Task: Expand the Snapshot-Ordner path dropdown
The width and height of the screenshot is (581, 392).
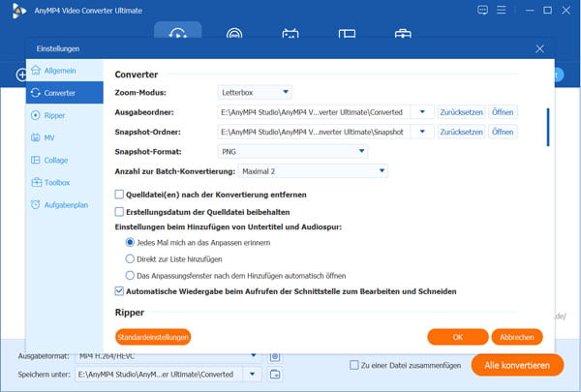Action: point(422,132)
